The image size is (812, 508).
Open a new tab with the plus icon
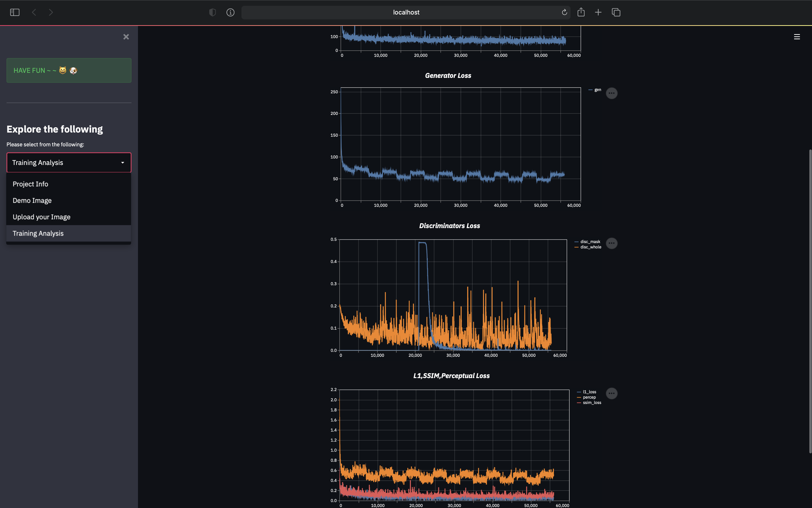(598, 12)
